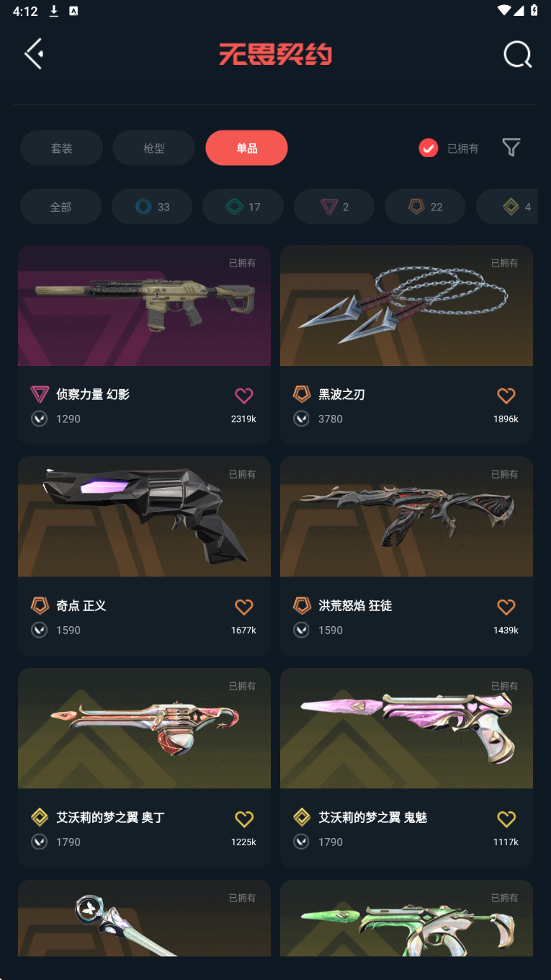Switch to the 枪型 tab
551x980 pixels.
tap(154, 148)
